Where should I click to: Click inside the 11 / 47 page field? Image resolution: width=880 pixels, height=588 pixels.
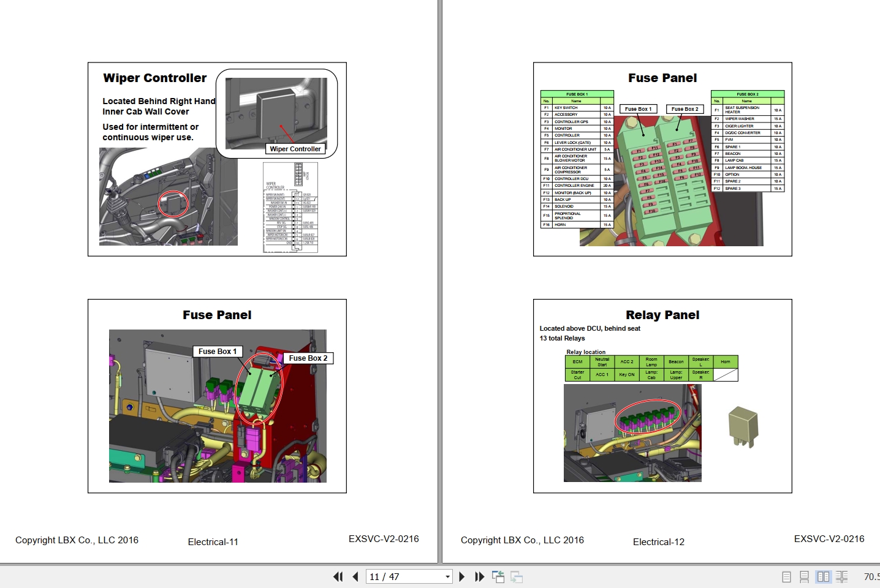(x=398, y=576)
